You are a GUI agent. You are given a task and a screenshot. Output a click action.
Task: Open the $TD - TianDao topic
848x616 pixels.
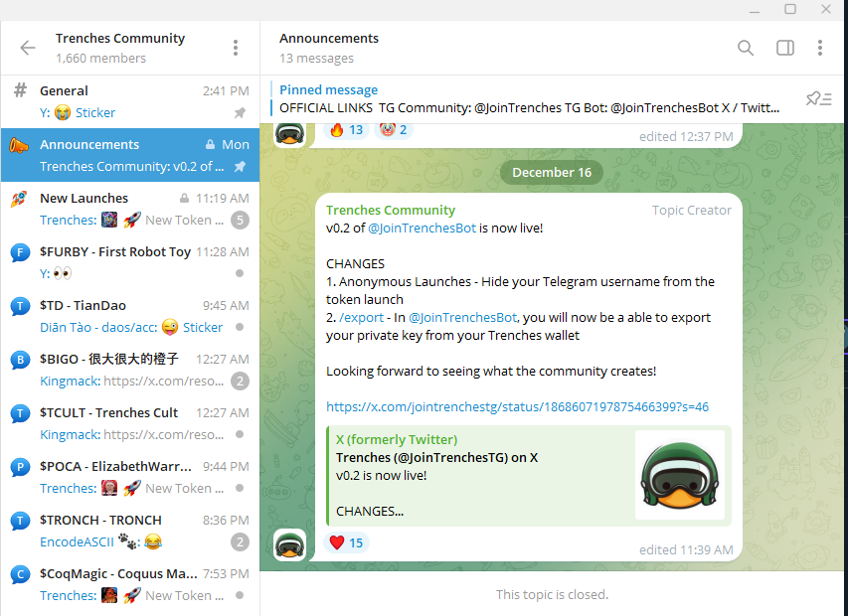[x=130, y=316]
